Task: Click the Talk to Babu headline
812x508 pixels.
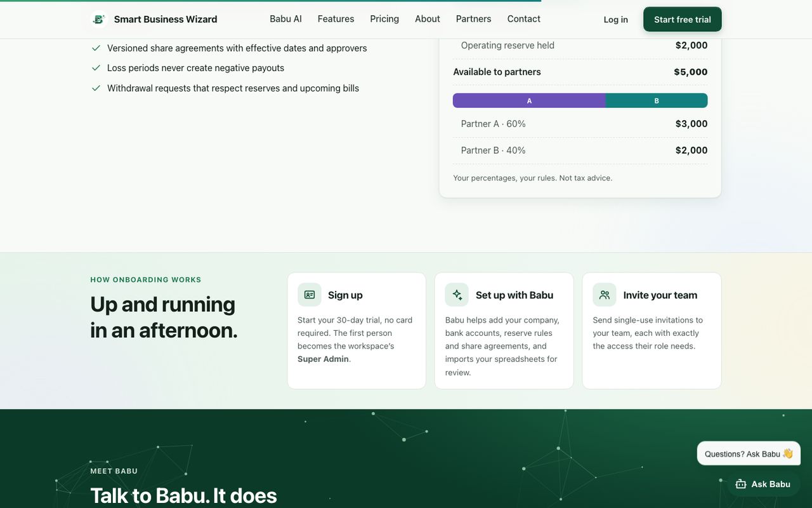Action: pos(183,495)
